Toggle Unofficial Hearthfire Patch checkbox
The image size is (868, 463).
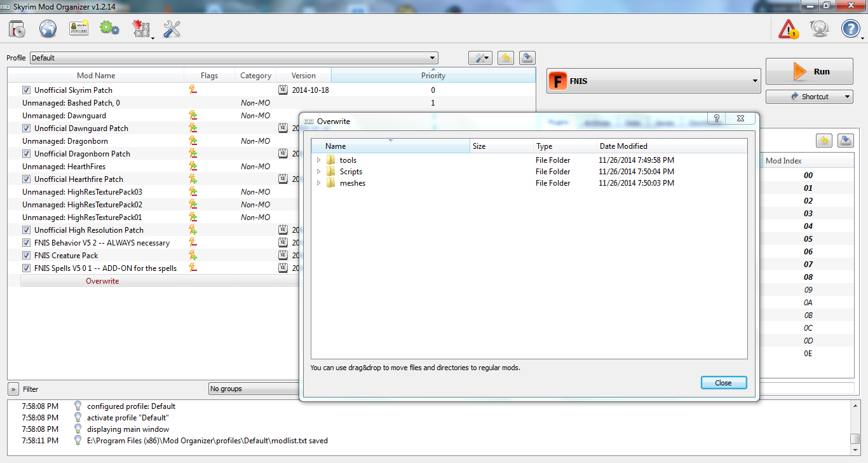click(26, 179)
